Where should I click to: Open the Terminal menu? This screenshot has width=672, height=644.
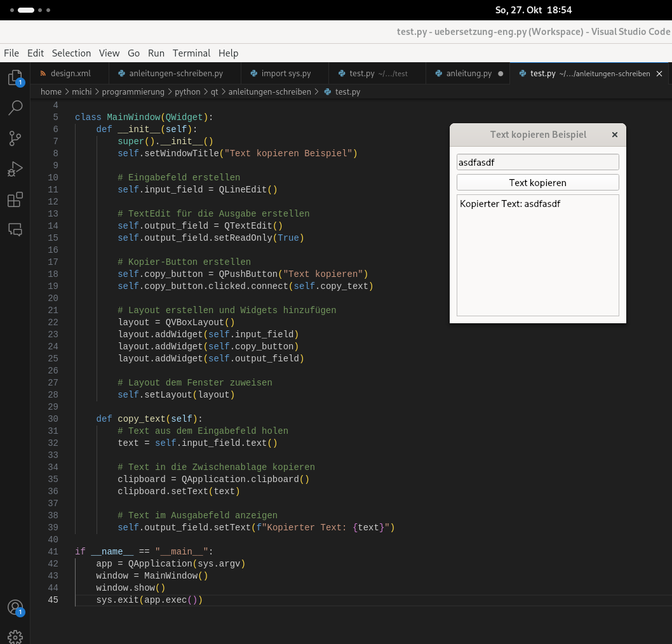[x=191, y=53]
